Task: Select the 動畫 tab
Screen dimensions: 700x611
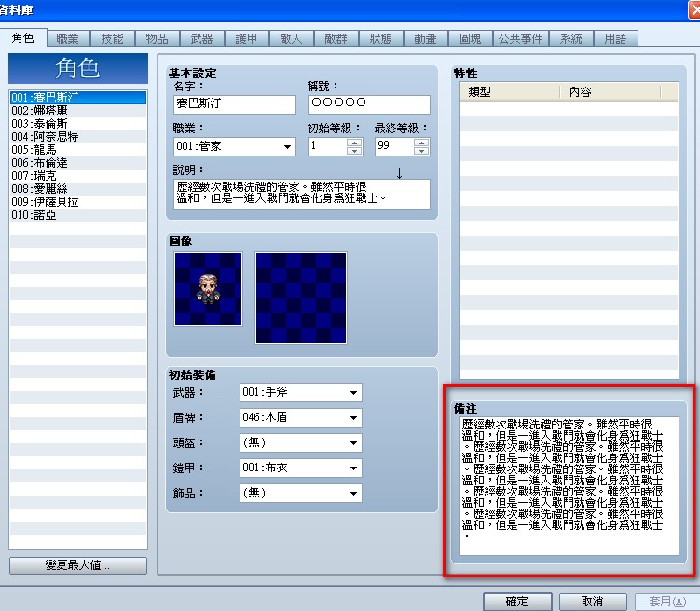Action: point(425,39)
